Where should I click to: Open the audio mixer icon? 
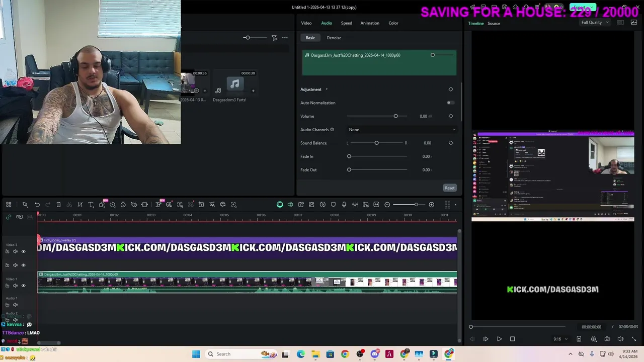355,205
